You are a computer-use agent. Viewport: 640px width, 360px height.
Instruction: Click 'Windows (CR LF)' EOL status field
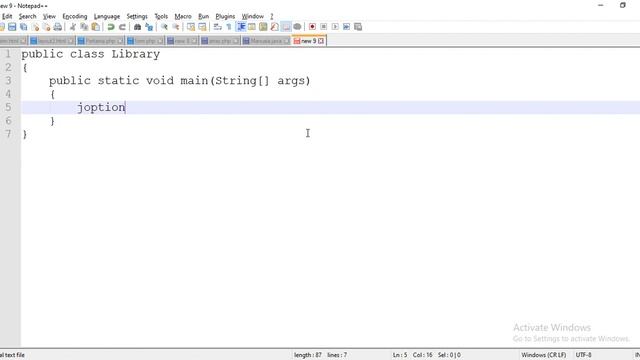click(544, 355)
